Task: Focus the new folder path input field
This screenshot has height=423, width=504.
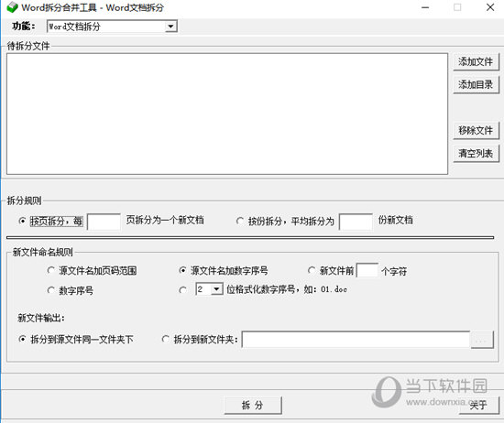Action: click(x=356, y=340)
